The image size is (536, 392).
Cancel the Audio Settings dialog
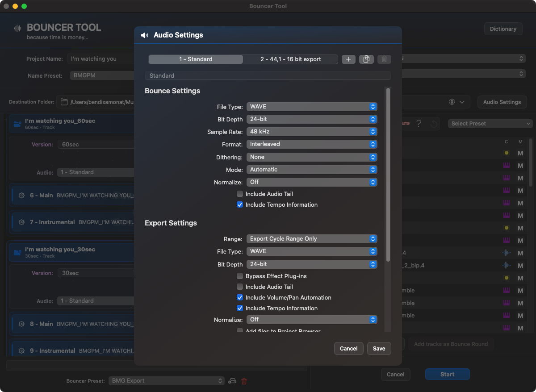click(348, 349)
